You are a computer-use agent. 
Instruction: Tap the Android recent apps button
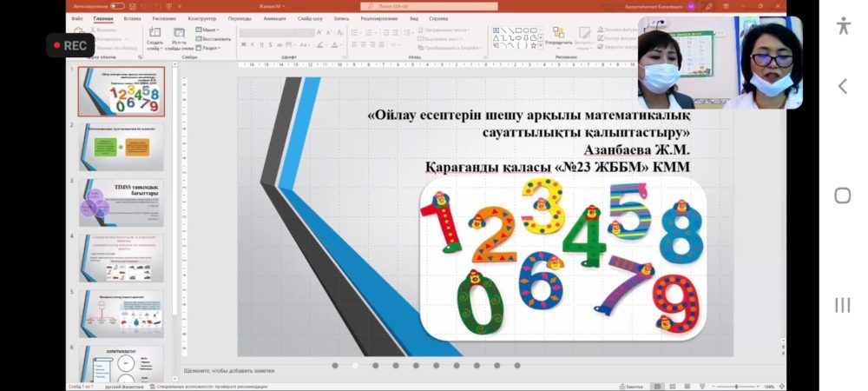(x=843, y=305)
